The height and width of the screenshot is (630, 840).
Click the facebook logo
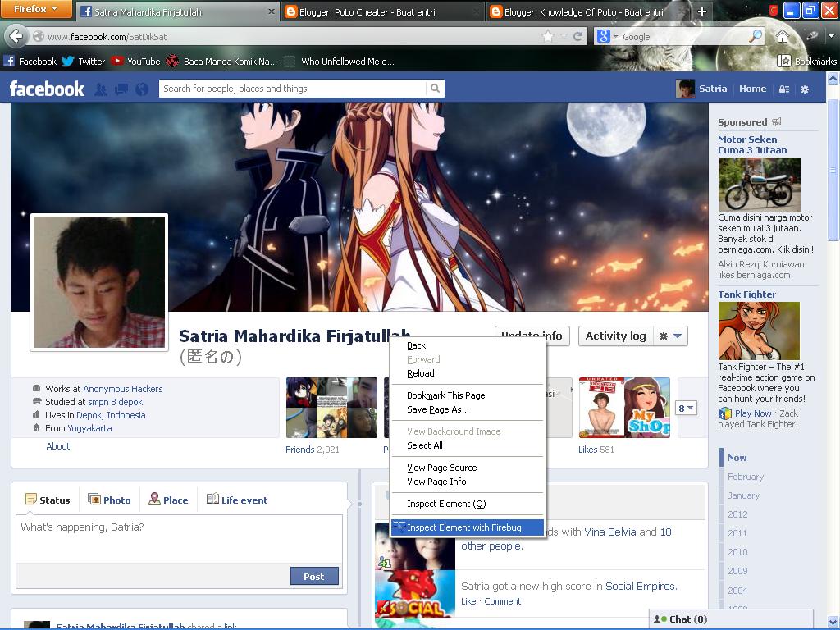click(x=47, y=89)
